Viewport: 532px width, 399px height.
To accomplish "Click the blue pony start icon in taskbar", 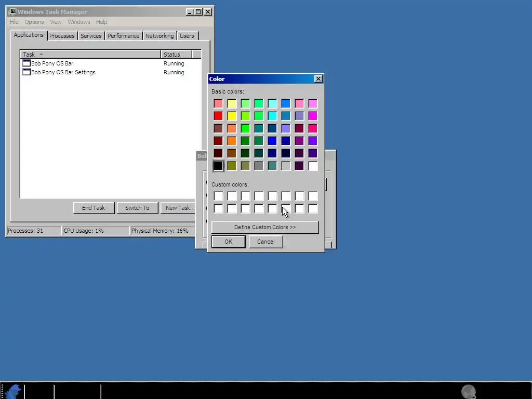I will (13, 391).
